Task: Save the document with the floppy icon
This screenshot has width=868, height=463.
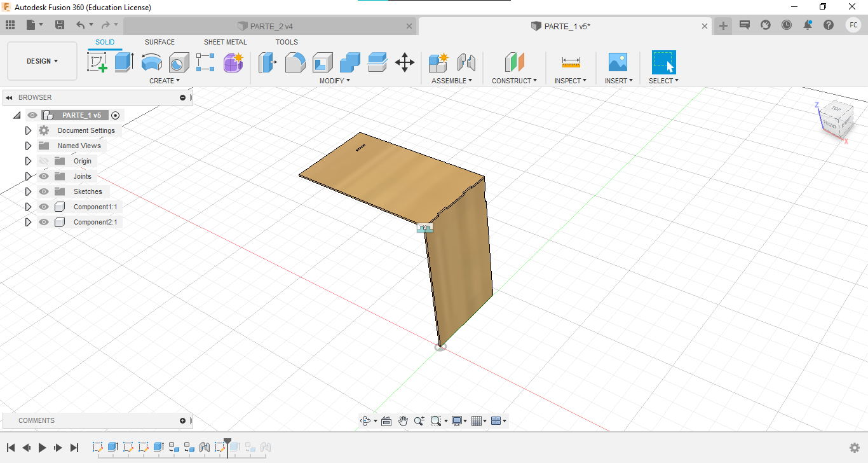Action: [60, 25]
